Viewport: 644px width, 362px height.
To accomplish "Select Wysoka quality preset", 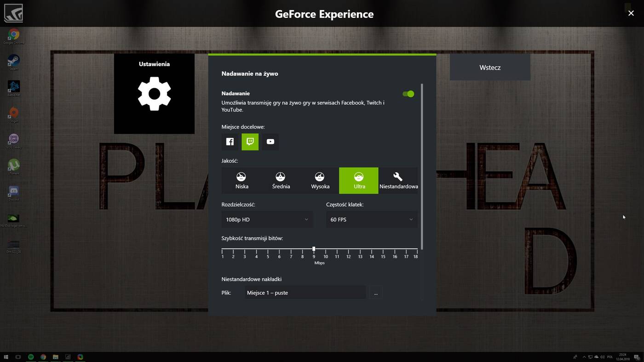I will (320, 180).
